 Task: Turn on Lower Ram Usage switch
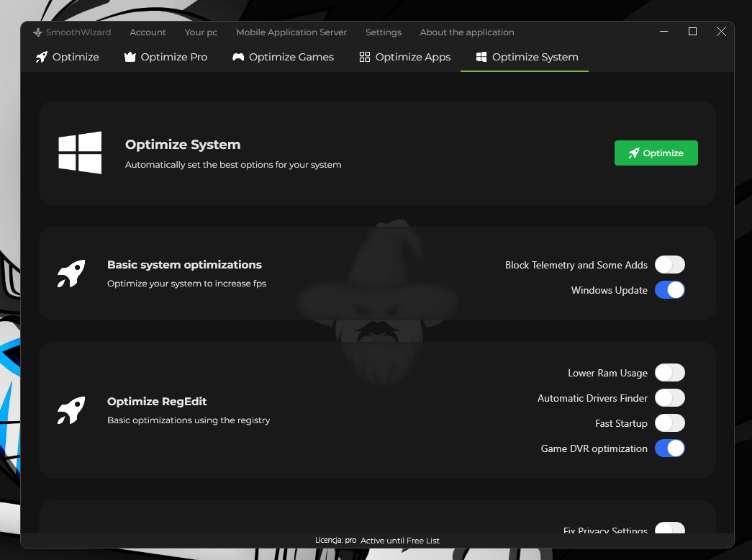click(669, 373)
